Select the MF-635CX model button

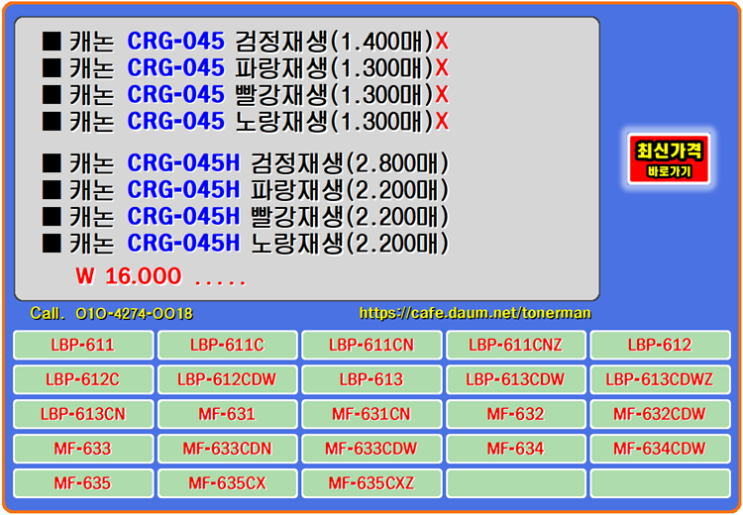[x=227, y=483]
